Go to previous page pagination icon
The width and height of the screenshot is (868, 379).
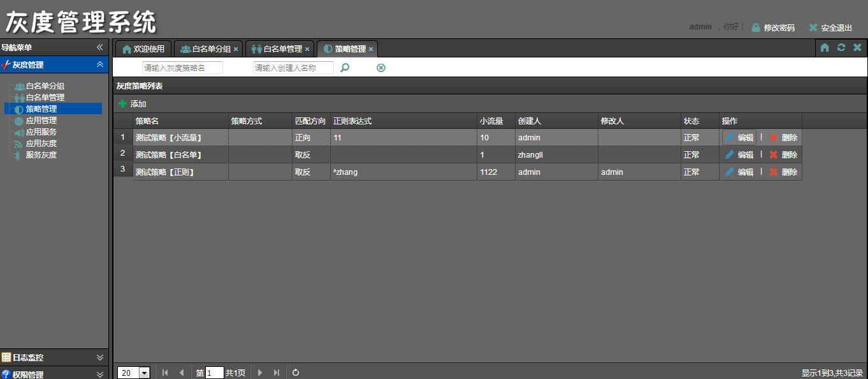click(x=182, y=373)
